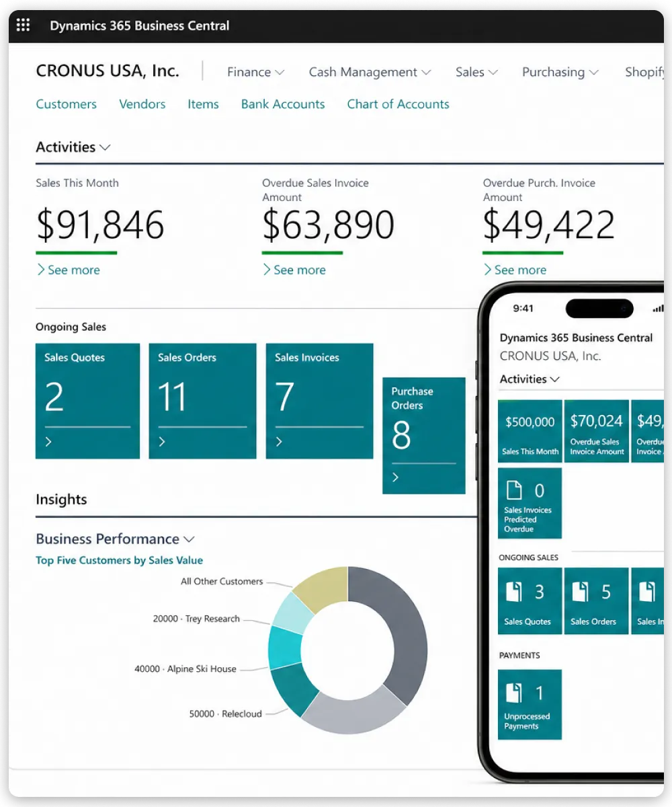
Task: Open the Sales Orders tile
Action: 202,401
